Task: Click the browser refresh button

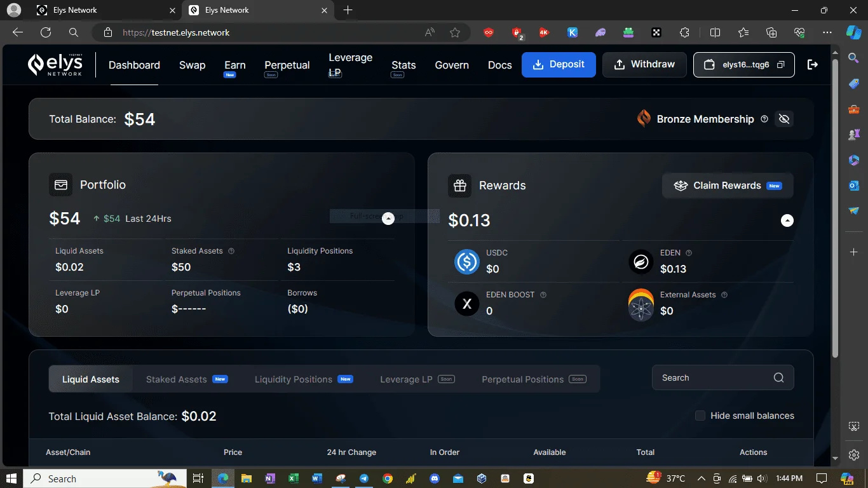Action: (45, 32)
